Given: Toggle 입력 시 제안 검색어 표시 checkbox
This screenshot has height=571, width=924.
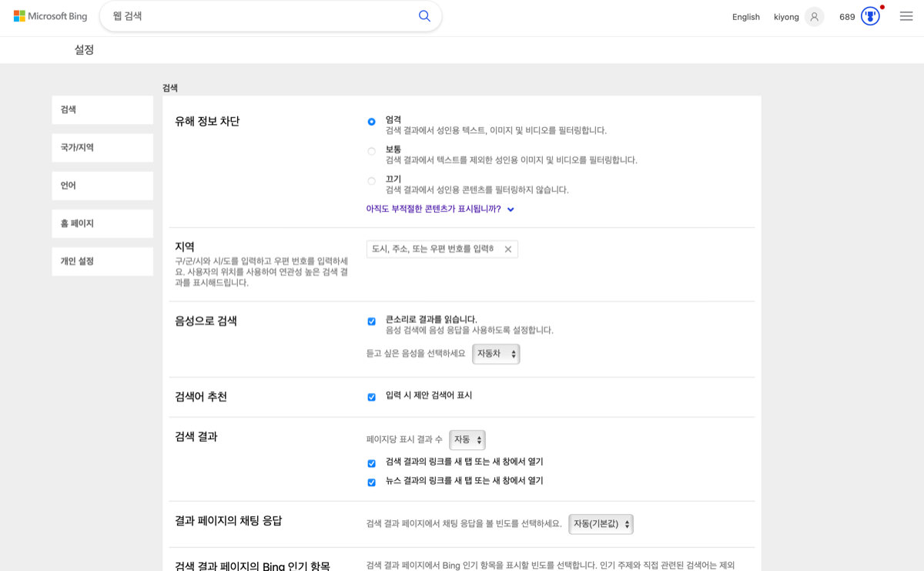Looking at the screenshot, I should coord(371,397).
